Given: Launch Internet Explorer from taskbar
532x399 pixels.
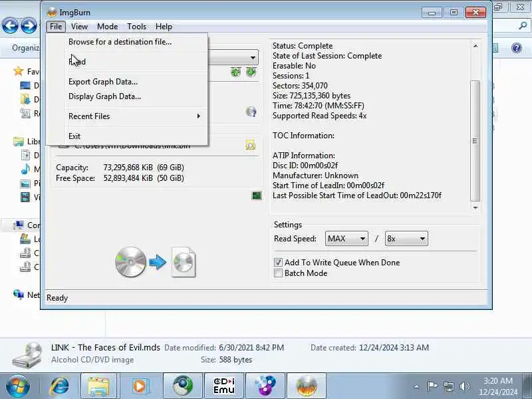Looking at the screenshot, I should [59, 386].
